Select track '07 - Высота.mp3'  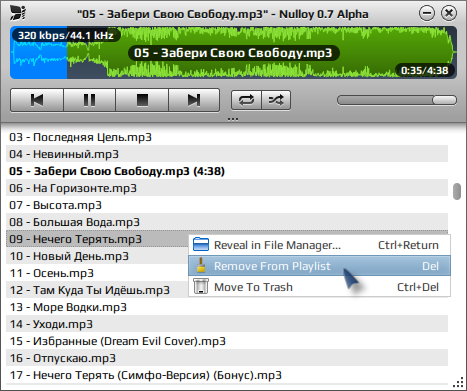pos(227,205)
